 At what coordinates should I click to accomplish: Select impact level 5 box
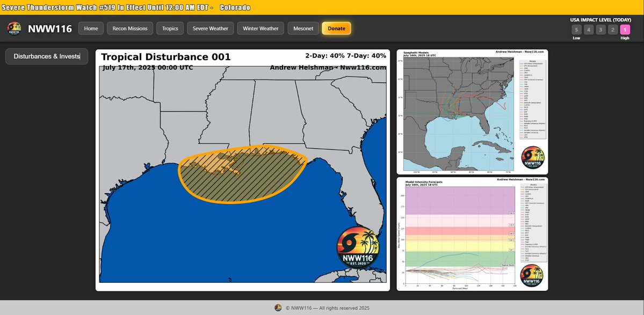tap(577, 30)
